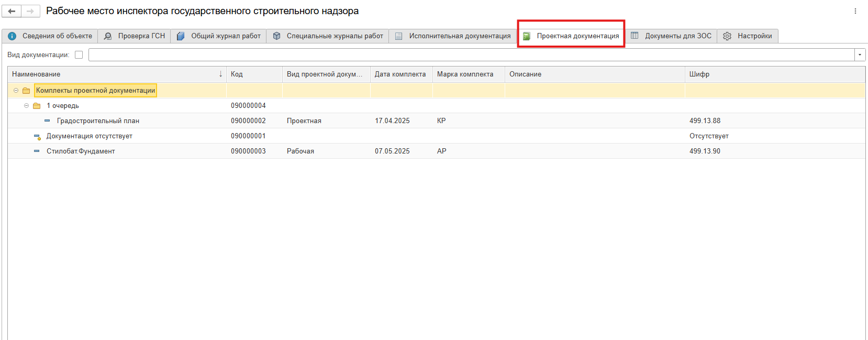Open the Проверка ГСН tab

[135, 36]
